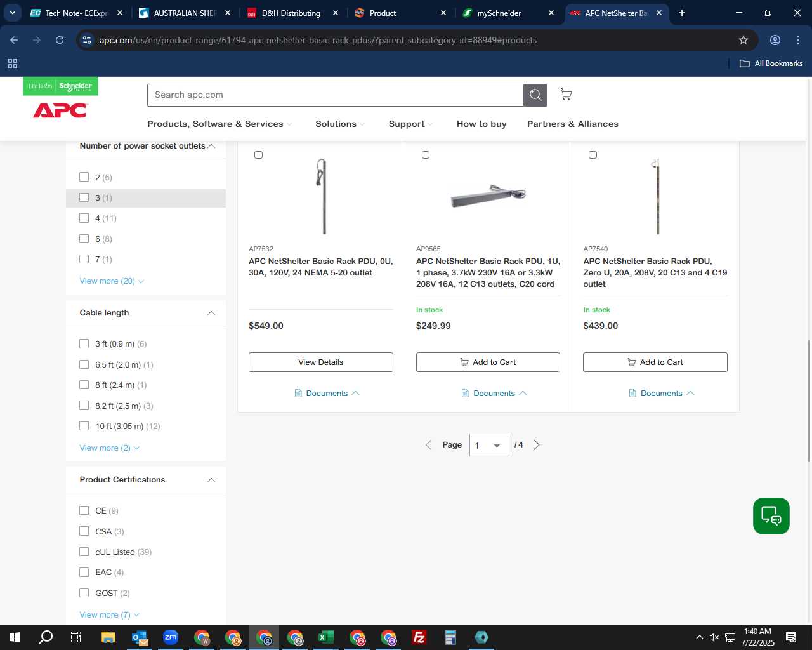Select AP9565 compare checkbox
This screenshot has height=650, width=812.
pyautogui.click(x=426, y=155)
